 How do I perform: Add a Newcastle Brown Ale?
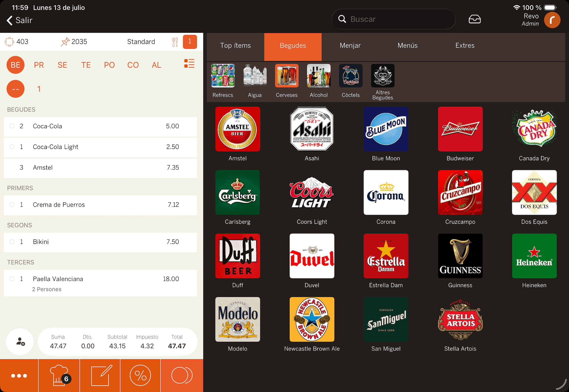(x=312, y=324)
